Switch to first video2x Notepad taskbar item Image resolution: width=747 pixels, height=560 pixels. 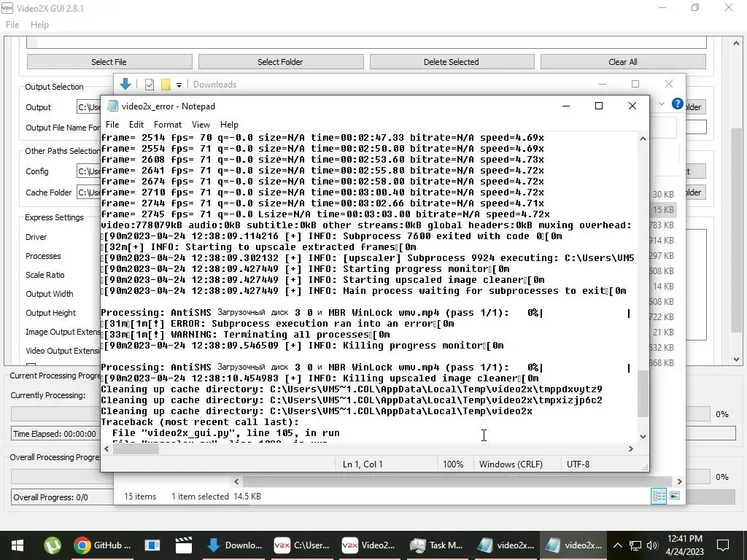click(x=506, y=545)
